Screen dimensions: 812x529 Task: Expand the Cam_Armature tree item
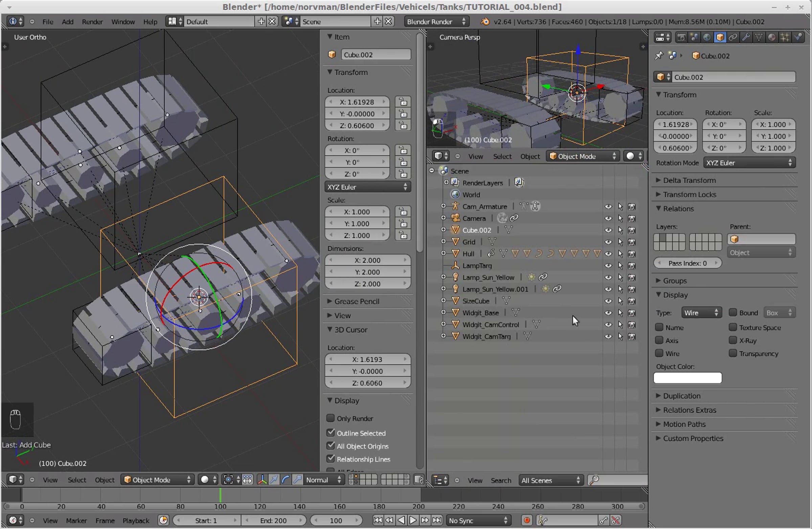pos(443,206)
